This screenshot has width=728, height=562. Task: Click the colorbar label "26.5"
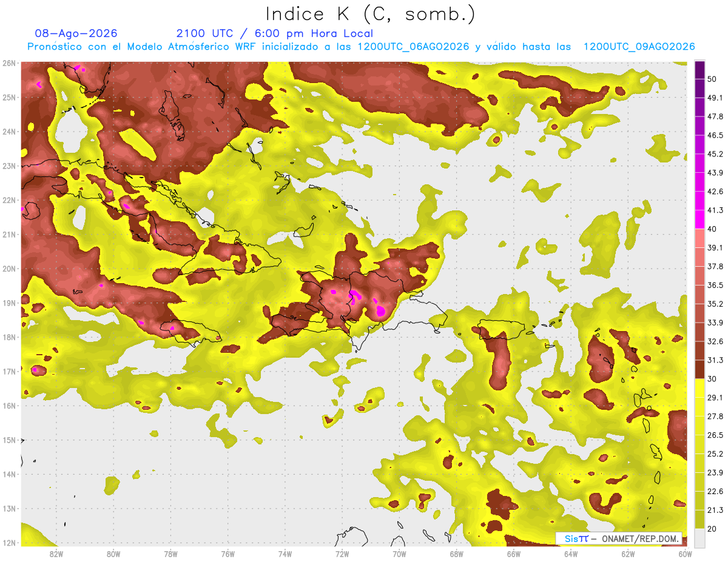(715, 435)
